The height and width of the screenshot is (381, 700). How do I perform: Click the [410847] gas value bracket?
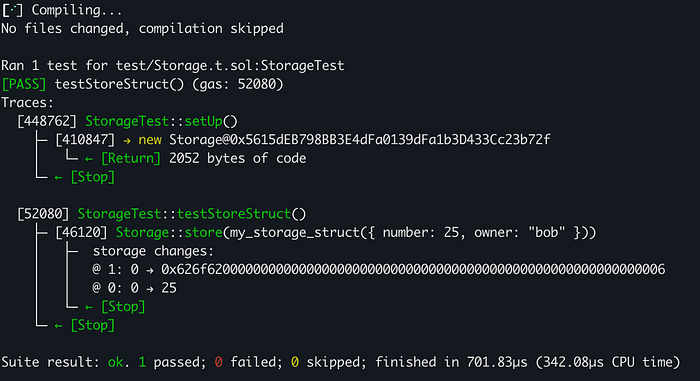click(84, 140)
